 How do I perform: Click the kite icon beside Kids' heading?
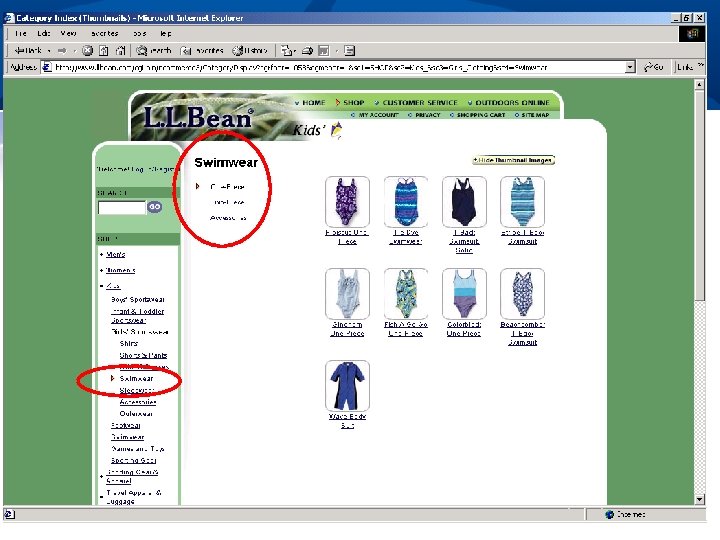(337, 130)
